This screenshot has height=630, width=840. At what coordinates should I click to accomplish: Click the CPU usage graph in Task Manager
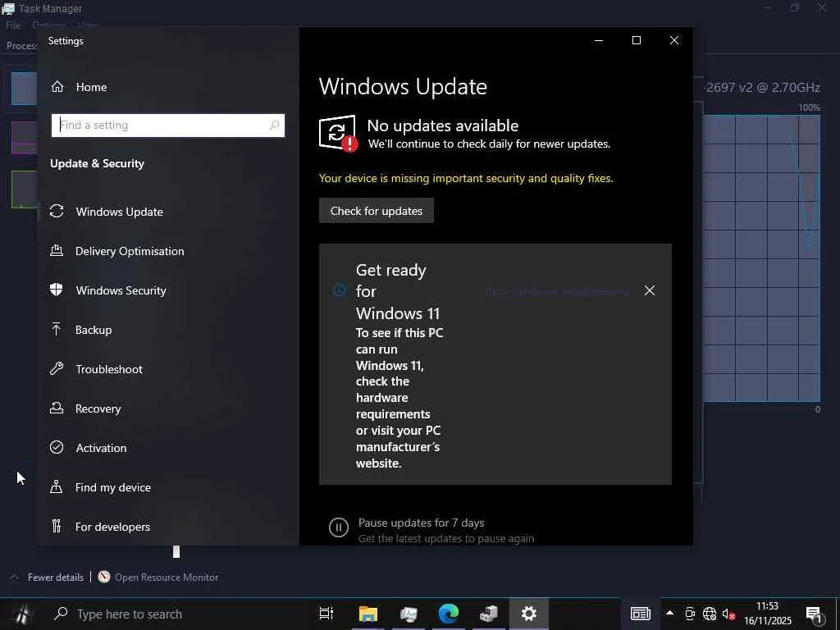click(760, 258)
